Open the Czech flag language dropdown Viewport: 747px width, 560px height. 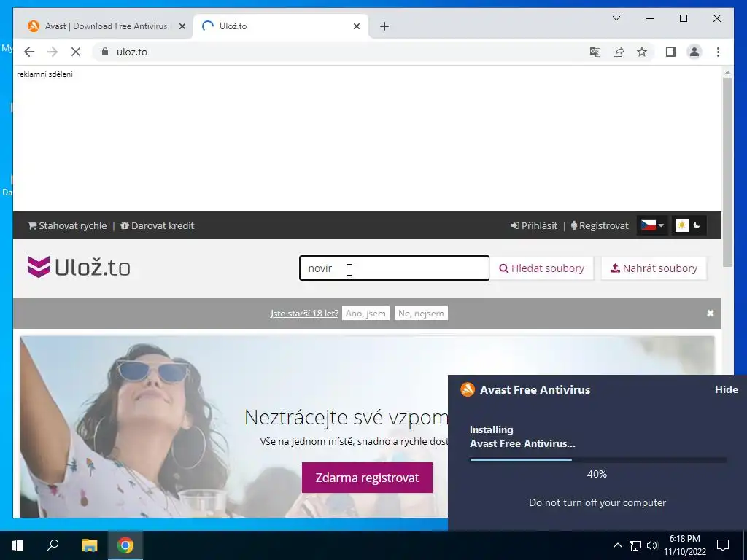652,225
